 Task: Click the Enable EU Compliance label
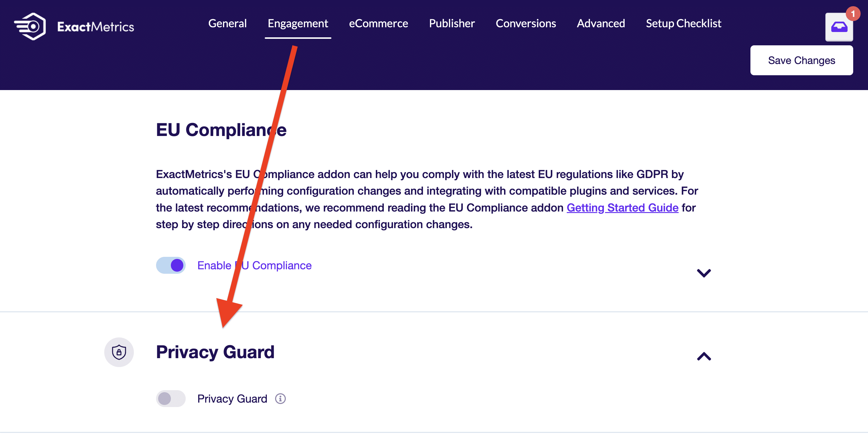pos(254,265)
